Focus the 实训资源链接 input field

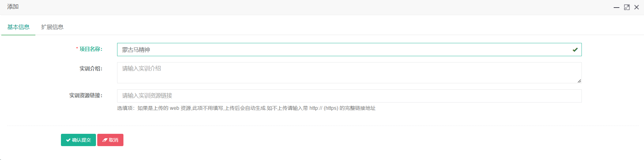click(x=349, y=96)
